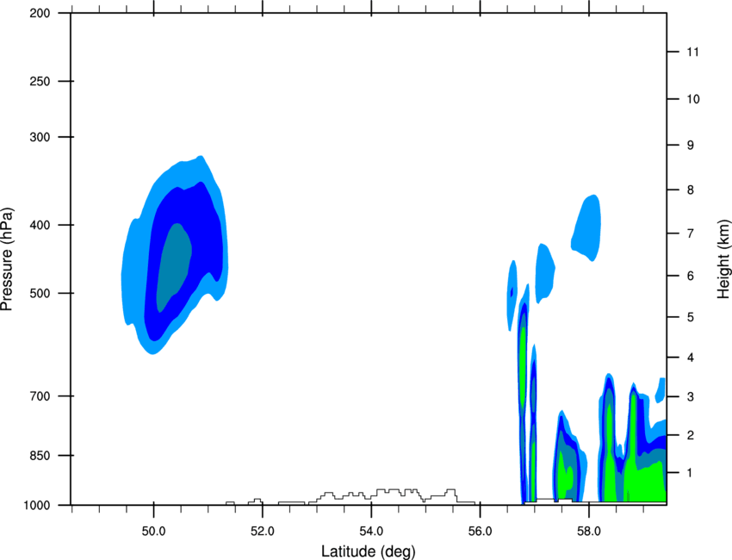Screen dimensions: 732x560
Task: Click latitude tick label 50.0
Action: tap(153, 532)
